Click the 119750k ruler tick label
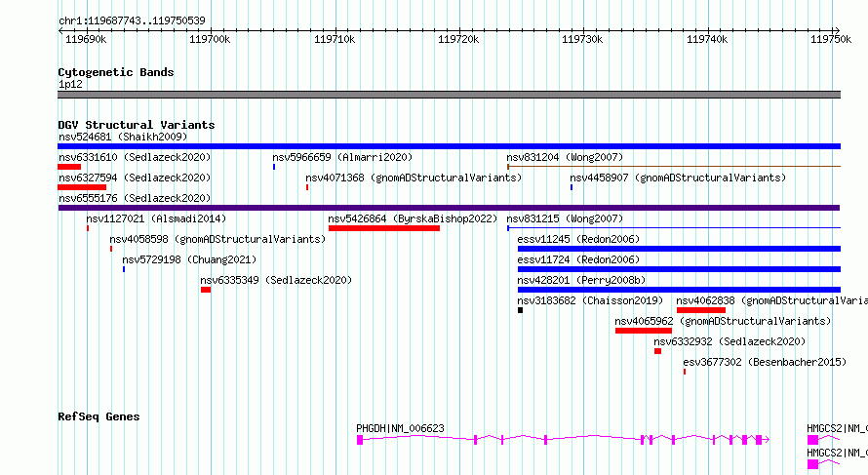The width and height of the screenshot is (868, 475). (831, 39)
